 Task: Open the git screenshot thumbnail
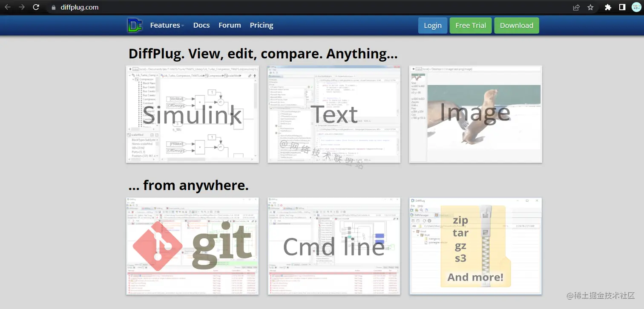click(x=193, y=246)
